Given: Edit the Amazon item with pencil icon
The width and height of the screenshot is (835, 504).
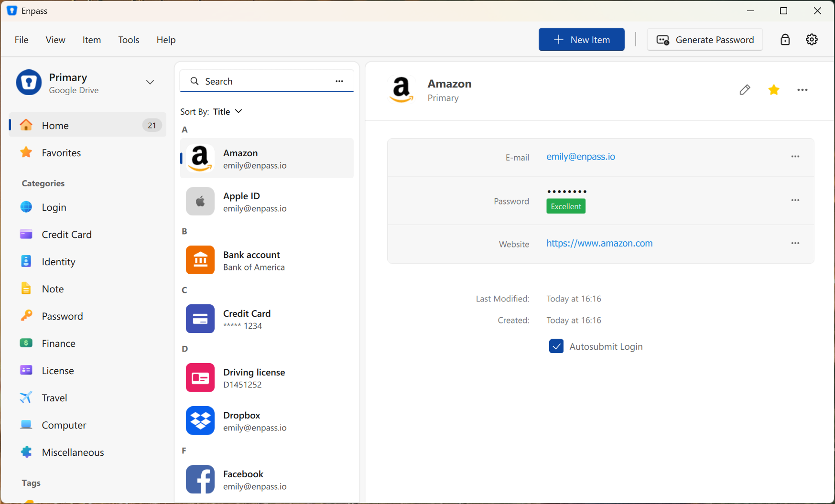Looking at the screenshot, I should pyautogui.click(x=745, y=90).
